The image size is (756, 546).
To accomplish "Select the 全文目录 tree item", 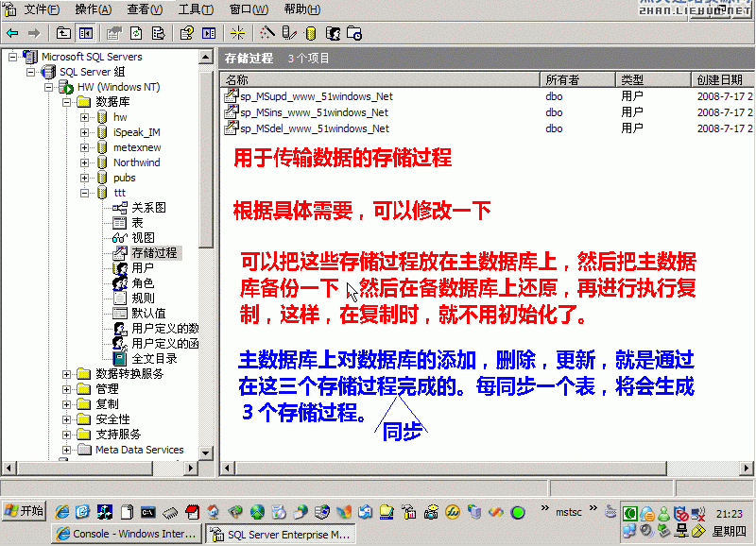I will 154,359.
